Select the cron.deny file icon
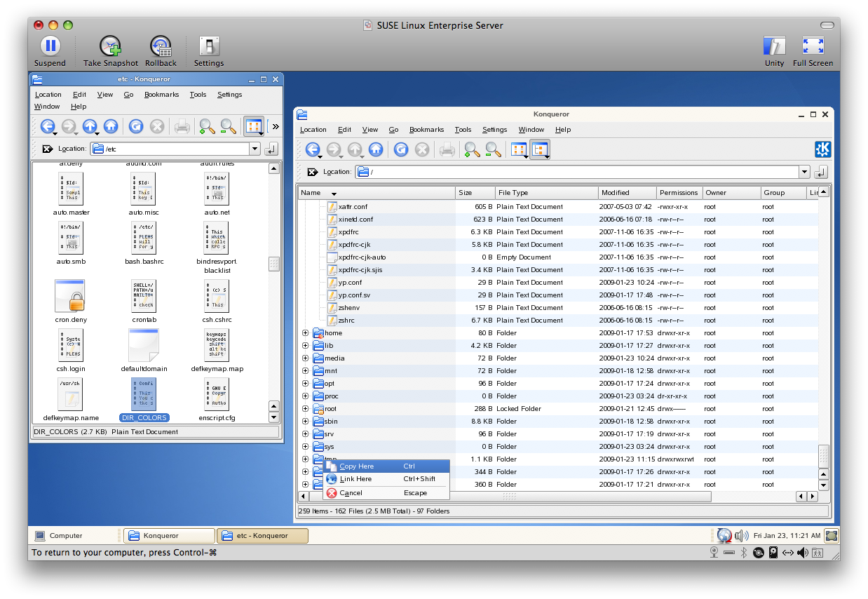Screen dimensions: 868x599 click(70, 297)
